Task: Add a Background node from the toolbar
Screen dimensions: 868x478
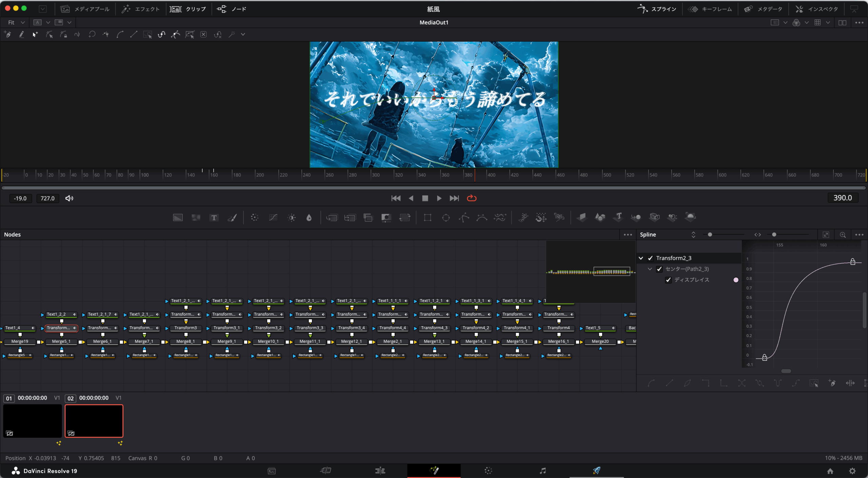Action: [178, 217]
